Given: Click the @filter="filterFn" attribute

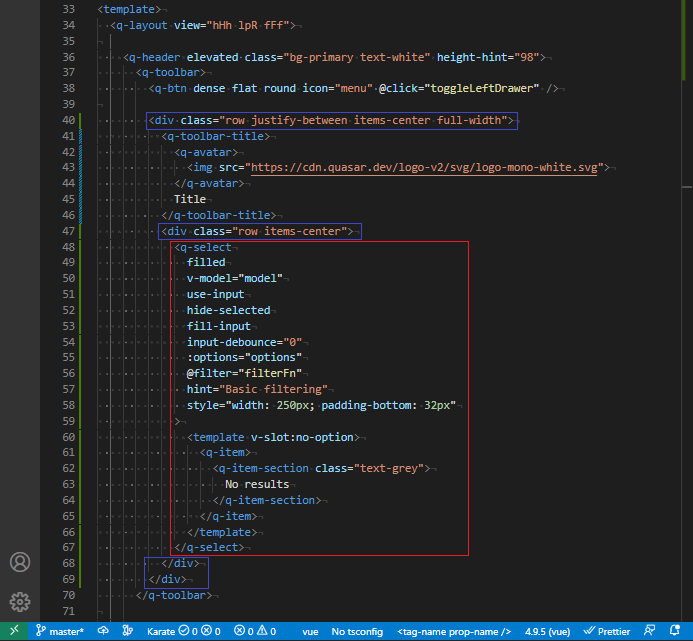Looking at the screenshot, I should (244, 374).
